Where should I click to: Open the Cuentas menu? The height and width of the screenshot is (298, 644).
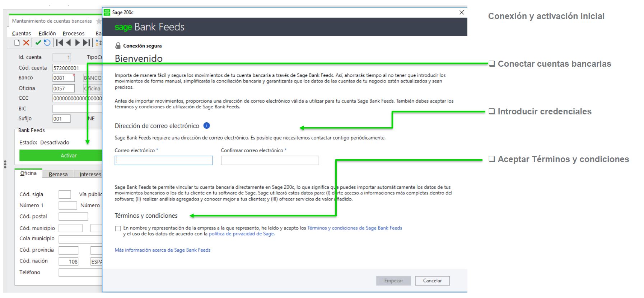[x=22, y=33]
